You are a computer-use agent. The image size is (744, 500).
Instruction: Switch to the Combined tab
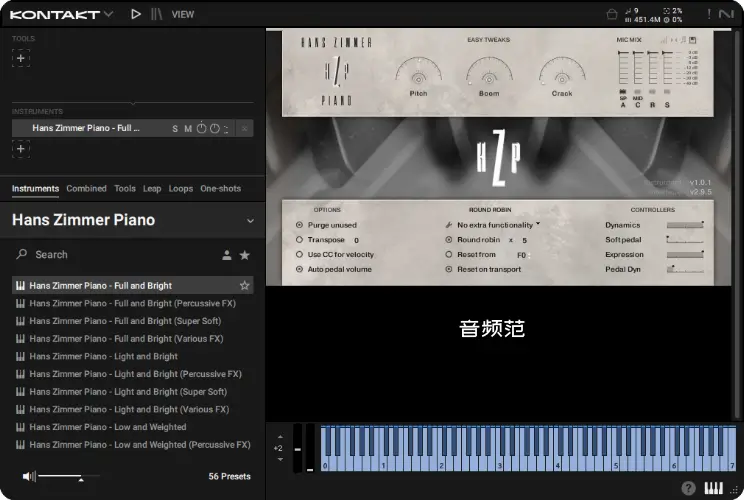(86, 188)
